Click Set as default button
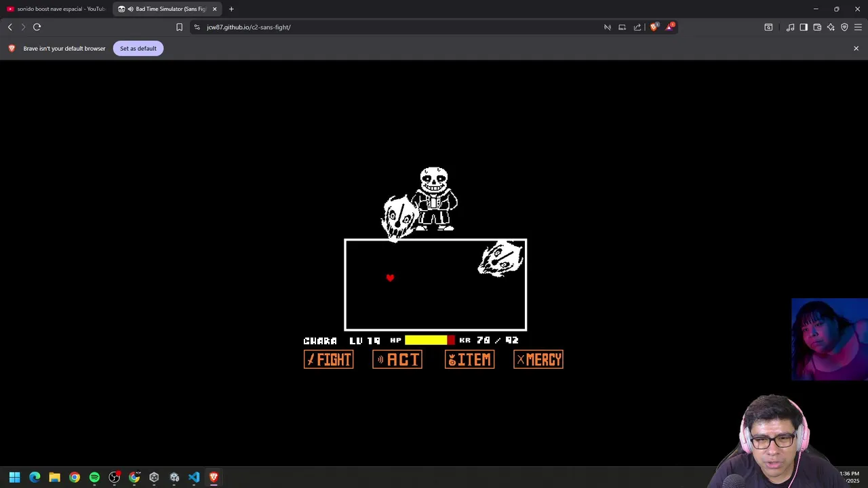The image size is (868, 488). [138, 48]
